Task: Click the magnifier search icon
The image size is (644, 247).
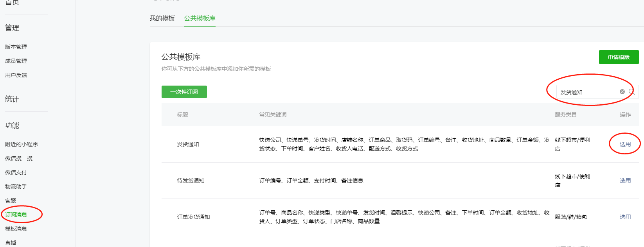Action: click(x=631, y=92)
